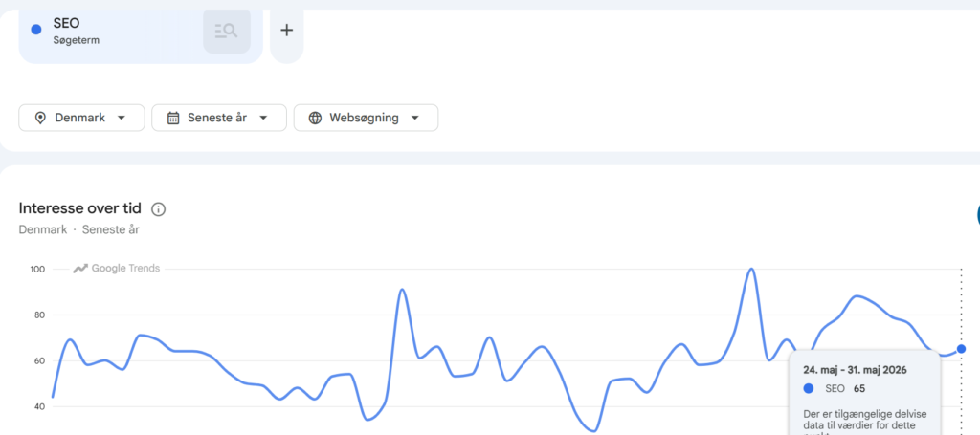Expand the Websøgning search type arrow
This screenshot has height=435, width=980.
tap(414, 118)
